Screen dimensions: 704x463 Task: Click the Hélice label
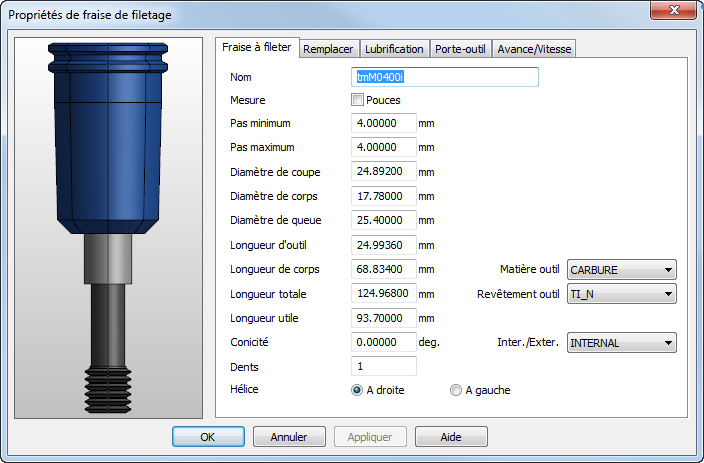click(x=244, y=389)
